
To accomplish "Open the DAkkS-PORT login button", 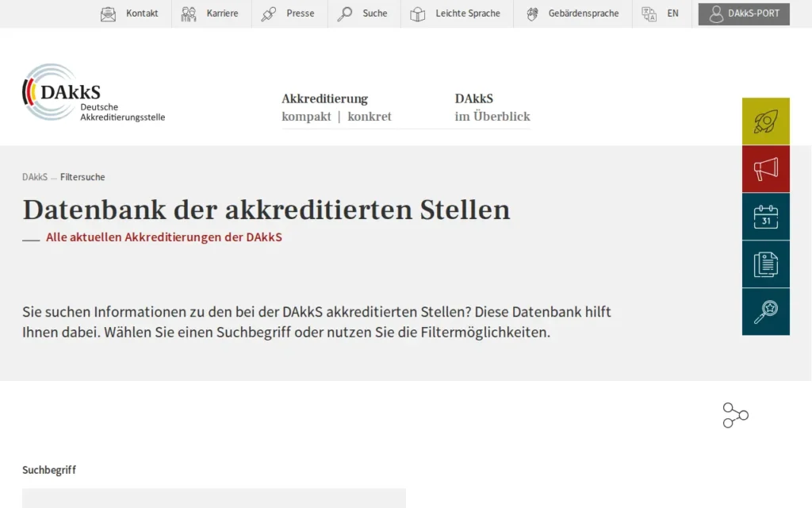I will (744, 14).
